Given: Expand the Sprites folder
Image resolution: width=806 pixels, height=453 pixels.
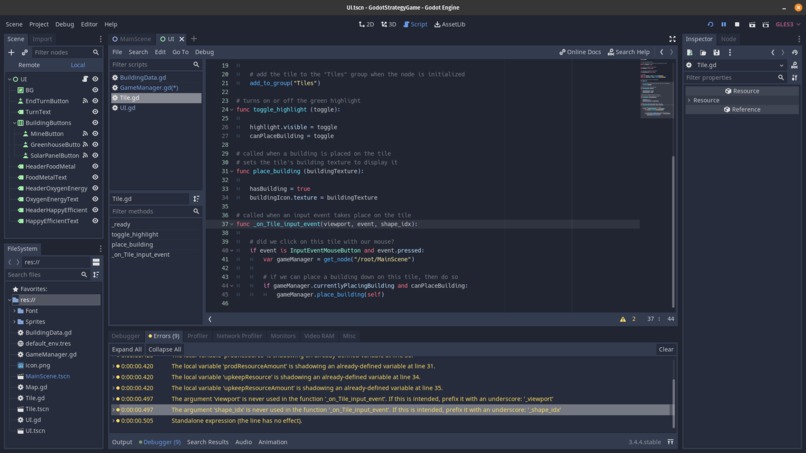Looking at the screenshot, I should tap(14, 322).
